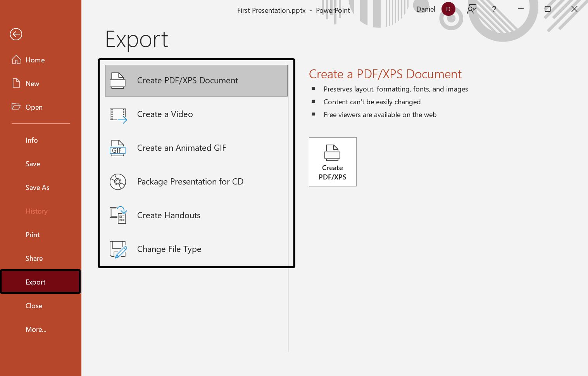Select the Create PDF/XPS Document icon
The image size is (588, 376).
coord(117,80)
